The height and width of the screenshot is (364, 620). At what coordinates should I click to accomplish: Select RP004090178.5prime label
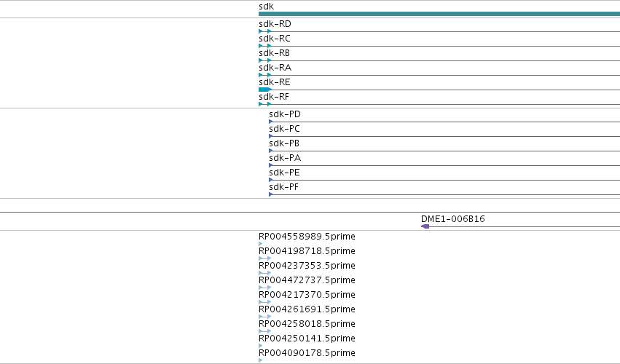click(307, 353)
